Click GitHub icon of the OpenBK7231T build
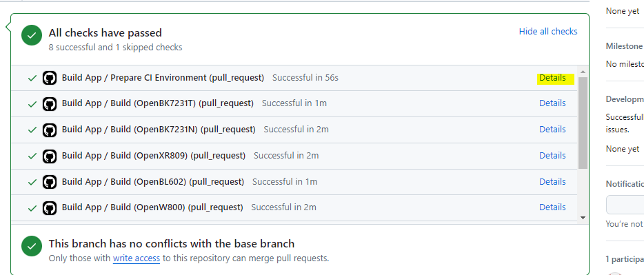The width and height of the screenshot is (644, 275). coord(50,104)
